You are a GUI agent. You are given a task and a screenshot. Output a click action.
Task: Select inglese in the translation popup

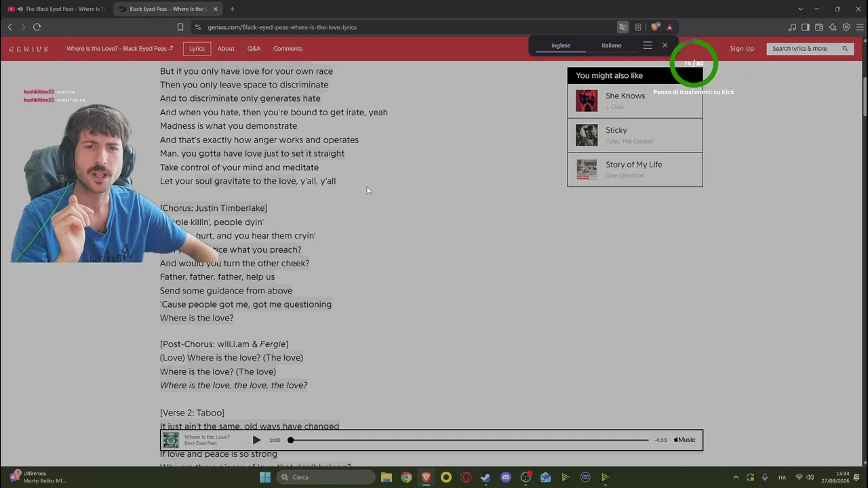561,45
